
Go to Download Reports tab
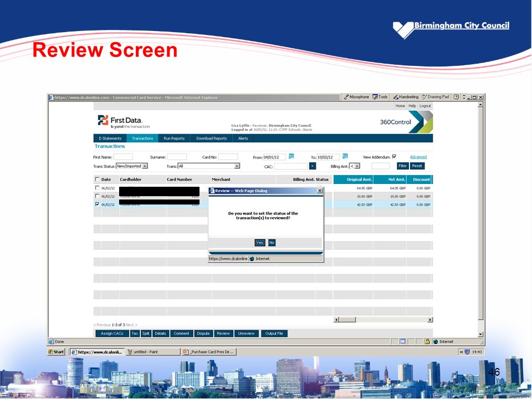point(211,139)
